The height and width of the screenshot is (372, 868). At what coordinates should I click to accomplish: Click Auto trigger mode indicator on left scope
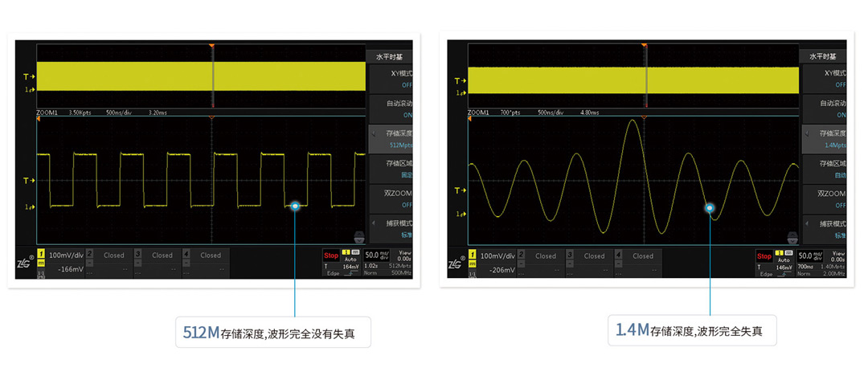pyautogui.click(x=351, y=259)
